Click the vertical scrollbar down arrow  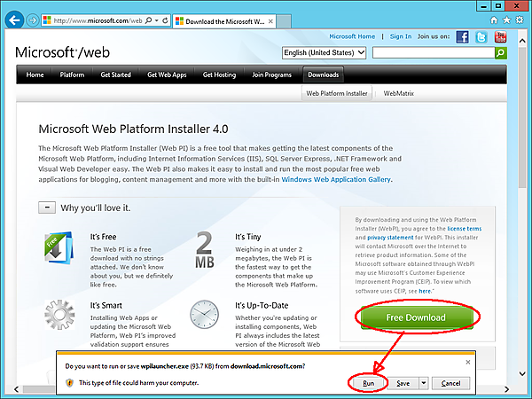coord(522,374)
